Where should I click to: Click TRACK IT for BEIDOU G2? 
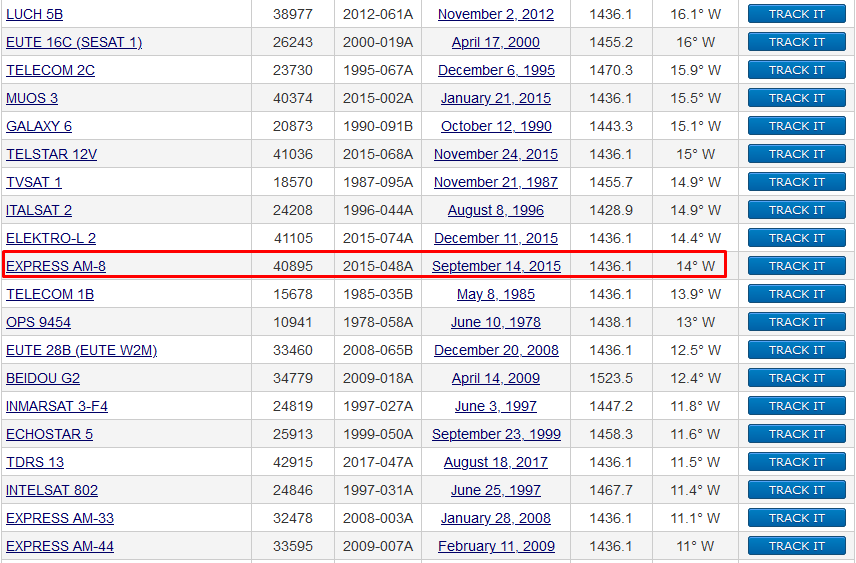(x=796, y=378)
